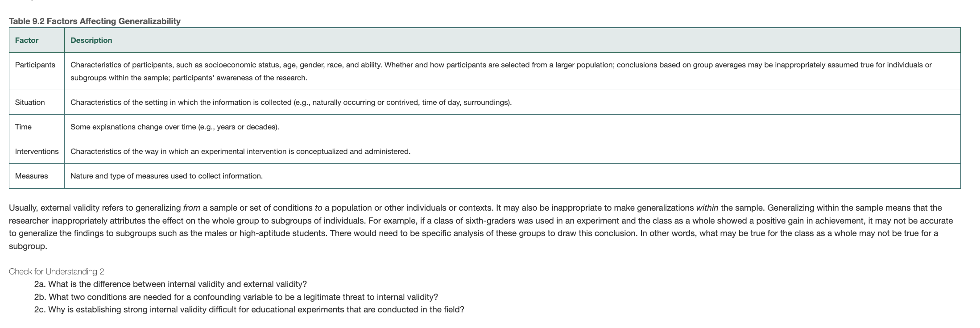Screen dimensions: 980x328
Task: Click the Participants description text
Action: coord(501,71)
